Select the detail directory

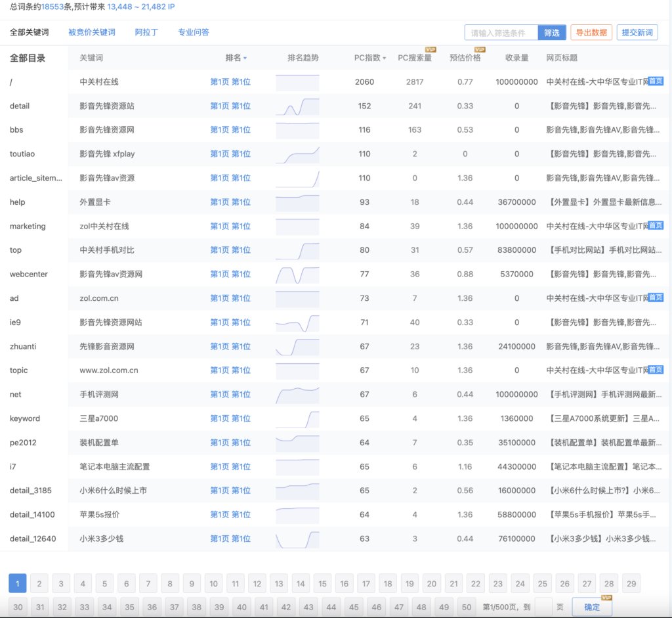(x=20, y=106)
